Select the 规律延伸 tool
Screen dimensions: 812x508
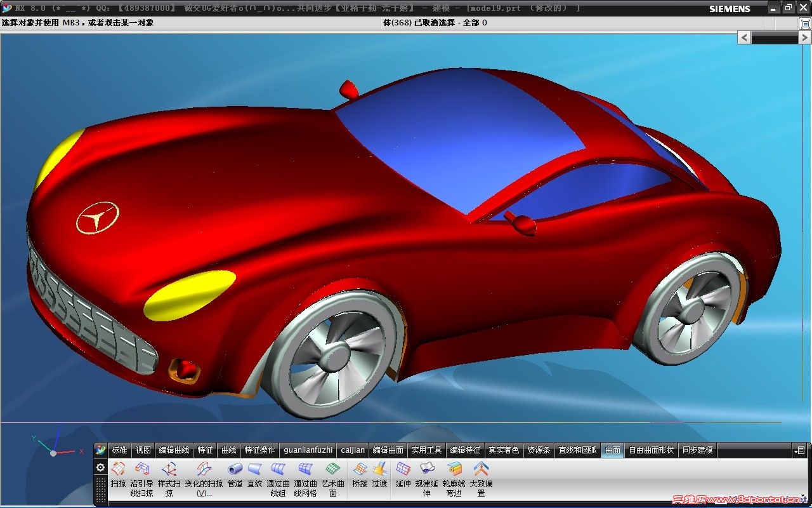(x=426, y=478)
